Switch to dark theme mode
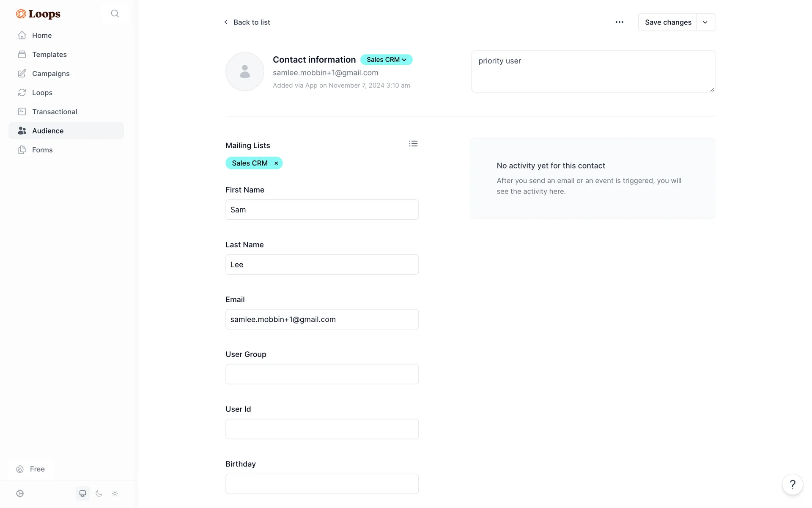This screenshot has width=812, height=508. [x=99, y=493]
